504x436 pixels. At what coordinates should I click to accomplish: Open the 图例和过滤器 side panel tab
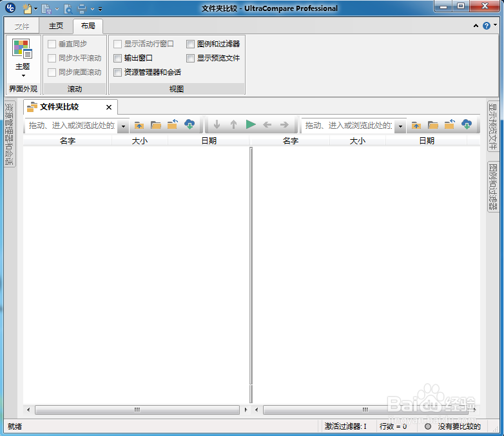tap(493, 187)
